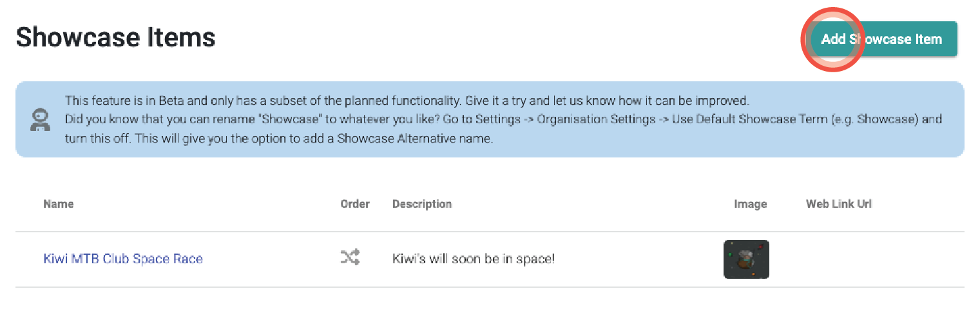This screenshot has height=322, width=980.
Task: Click the Description column header
Action: click(422, 204)
